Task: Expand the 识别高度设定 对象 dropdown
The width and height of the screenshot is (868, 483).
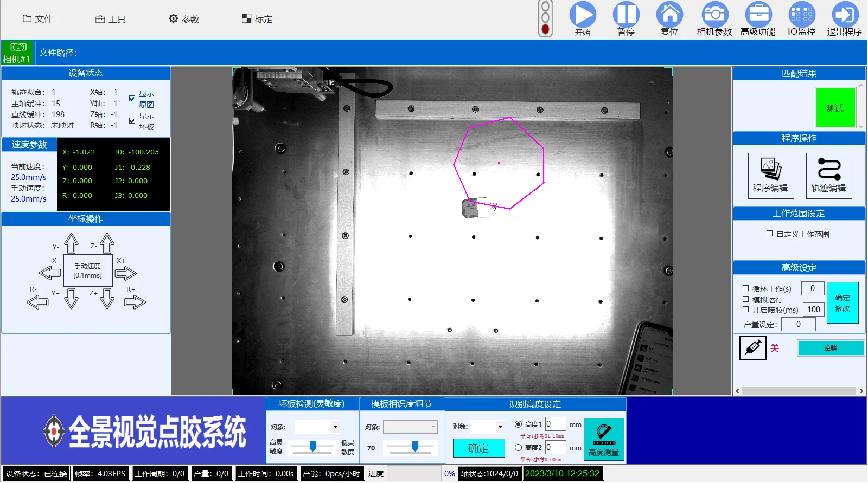Action: point(500,427)
